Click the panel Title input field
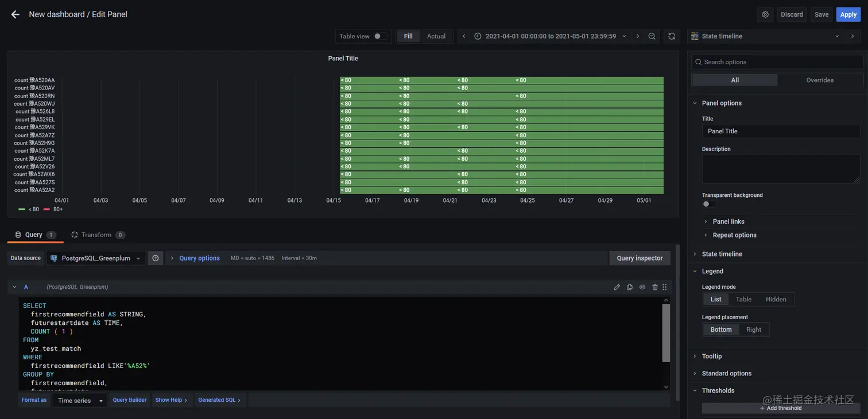The image size is (868, 419). 781,131
